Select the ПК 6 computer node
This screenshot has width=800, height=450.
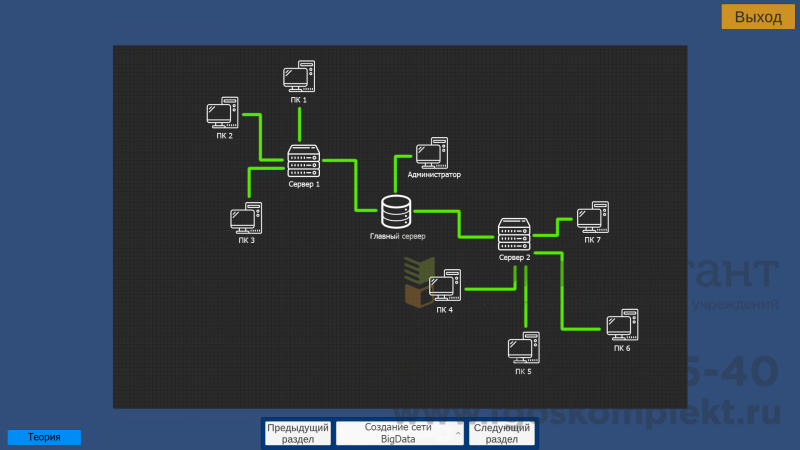(622, 325)
